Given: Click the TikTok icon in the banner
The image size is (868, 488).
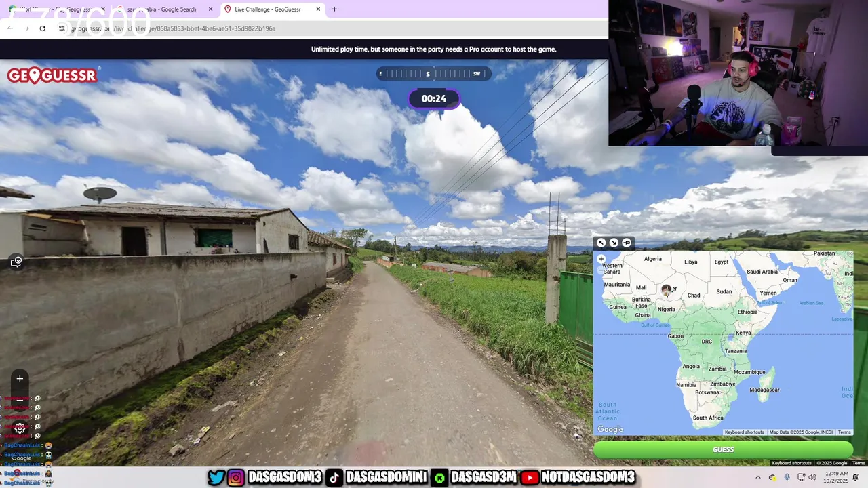Looking at the screenshot, I should point(334,477).
